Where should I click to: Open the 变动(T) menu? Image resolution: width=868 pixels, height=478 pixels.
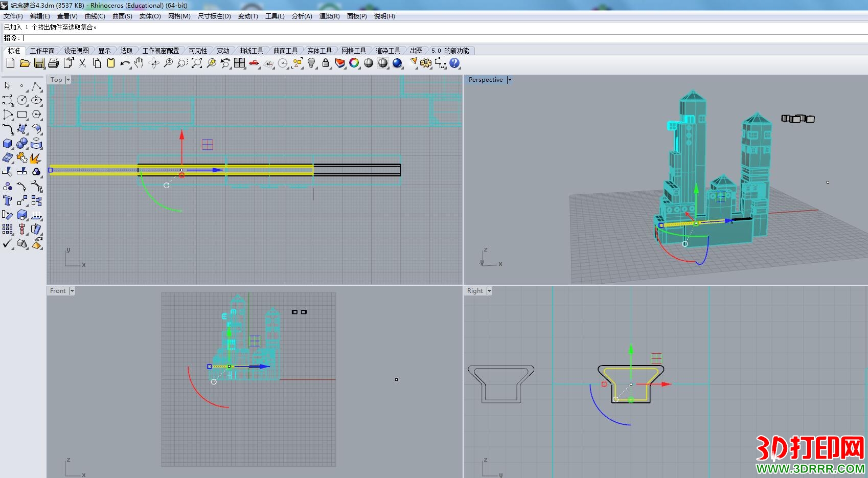pos(248,16)
